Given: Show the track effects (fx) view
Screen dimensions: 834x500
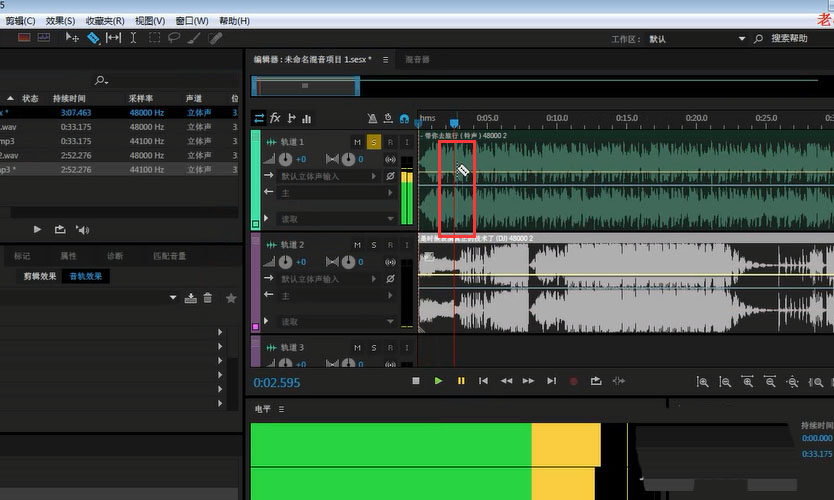Looking at the screenshot, I should (275, 118).
